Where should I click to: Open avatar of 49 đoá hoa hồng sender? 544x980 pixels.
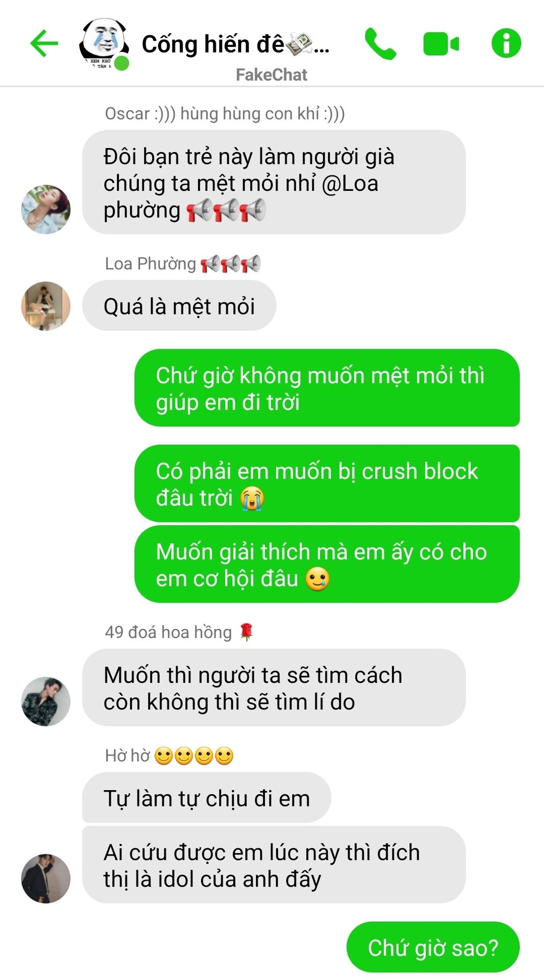(x=46, y=701)
